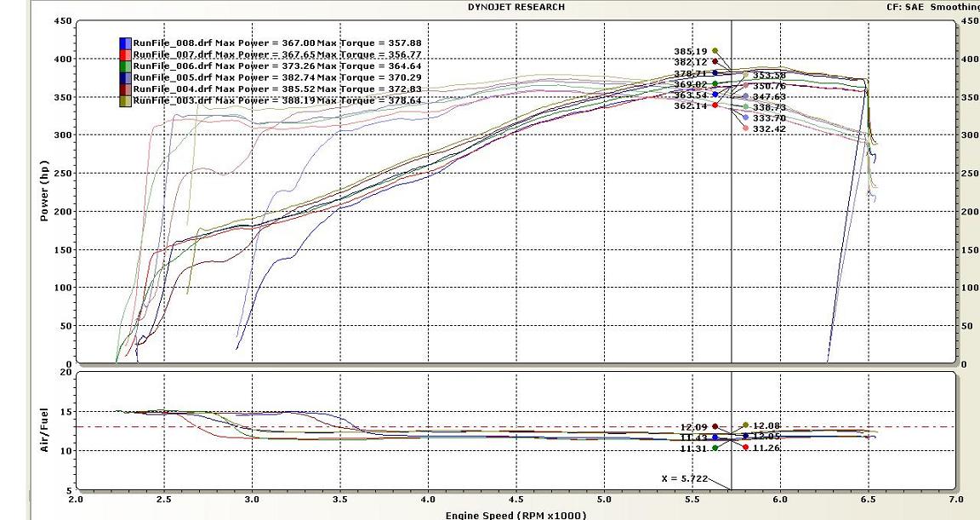Click the RunFile_003 olive legend swatch
The width and height of the screenshot is (980, 520).
point(125,100)
